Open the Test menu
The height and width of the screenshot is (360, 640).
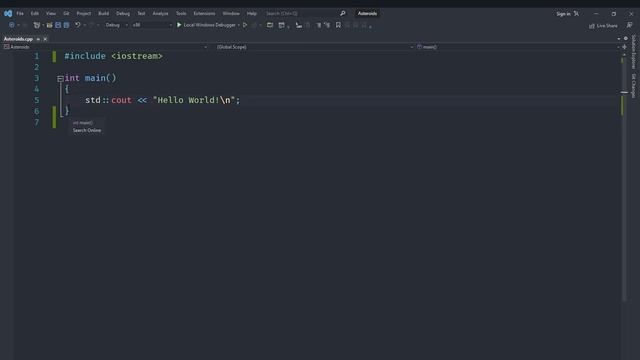pyautogui.click(x=141, y=13)
